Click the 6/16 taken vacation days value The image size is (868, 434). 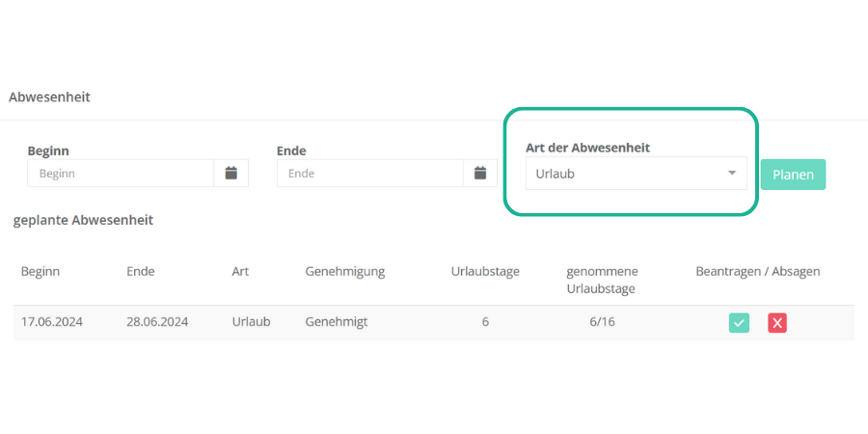click(x=602, y=322)
